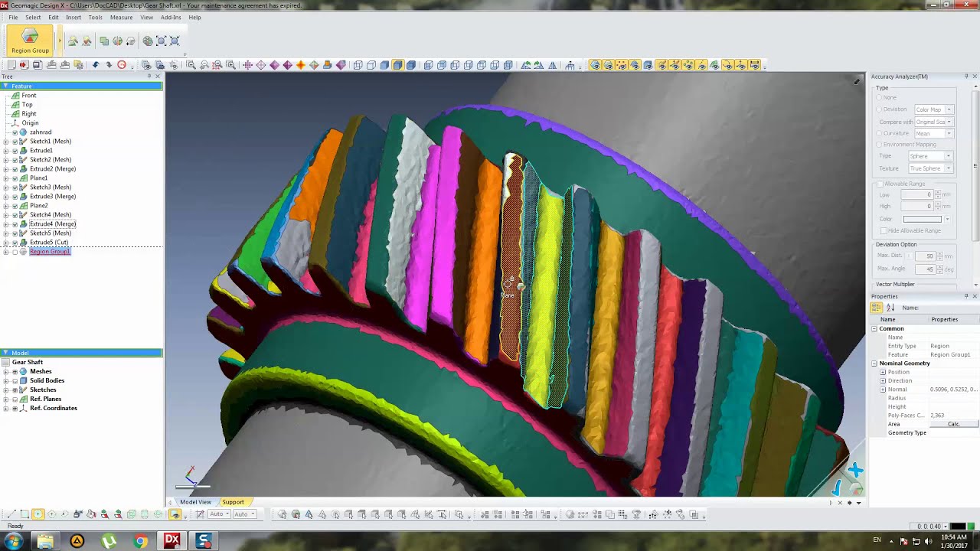
Task: Click the pin icon on Accuracy Analyzer panel
Action: (x=966, y=77)
